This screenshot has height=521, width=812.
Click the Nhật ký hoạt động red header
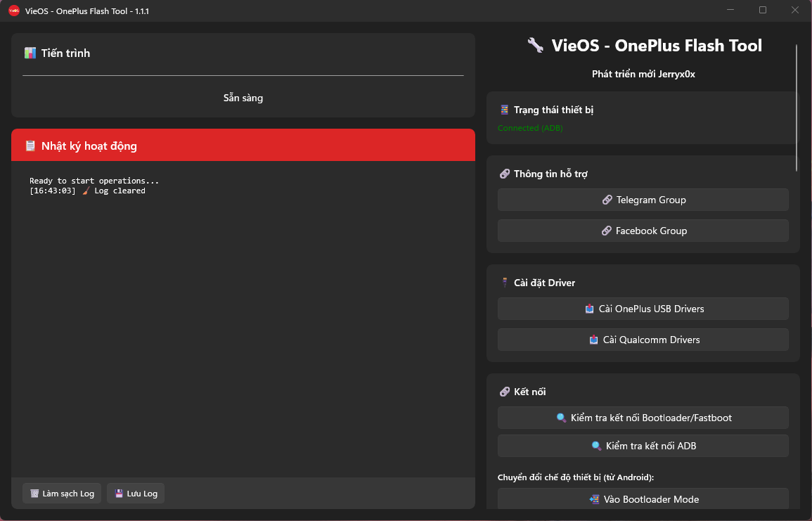(x=243, y=145)
